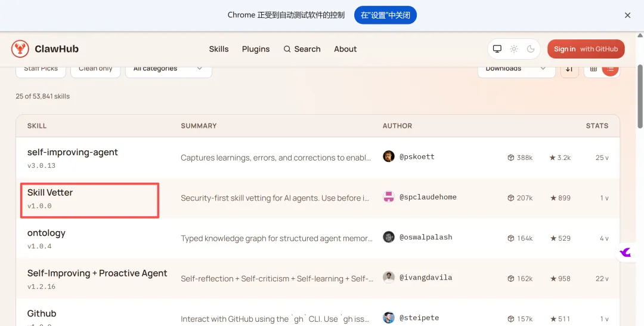Click summary starting Typed knowledge graph
This screenshot has height=326, width=644.
(x=277, y=238)
